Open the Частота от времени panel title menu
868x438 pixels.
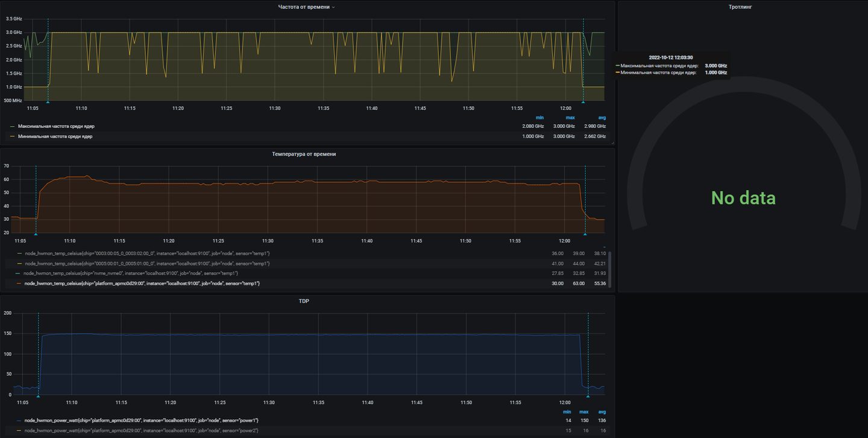(304, 7)
